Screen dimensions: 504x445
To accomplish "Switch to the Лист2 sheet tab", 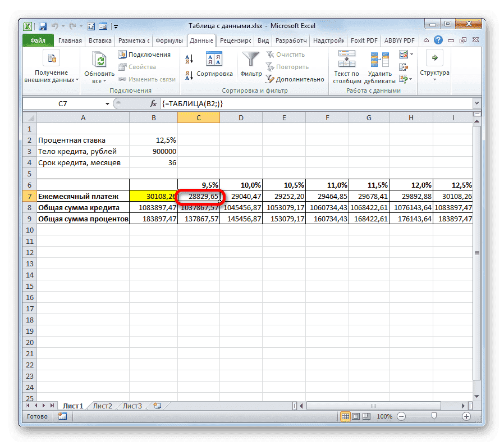I will tap(102, 405).
